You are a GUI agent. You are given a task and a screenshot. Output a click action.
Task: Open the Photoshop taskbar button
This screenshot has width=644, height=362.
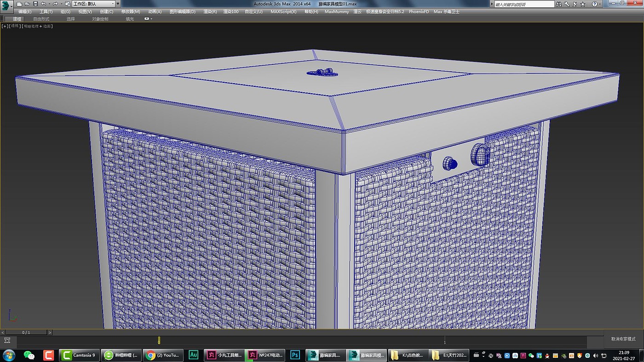coord(295,355)
